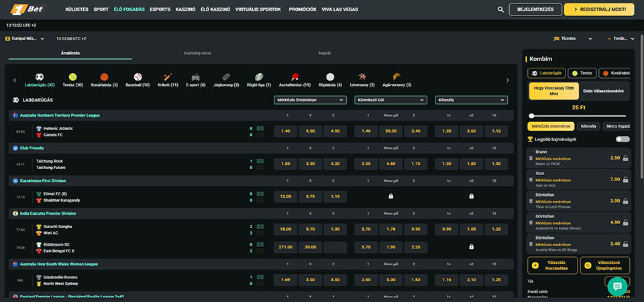The width and height of the screenshot is (644, 302).
Task: Open the Esports menu item
Action: [160, 9]
